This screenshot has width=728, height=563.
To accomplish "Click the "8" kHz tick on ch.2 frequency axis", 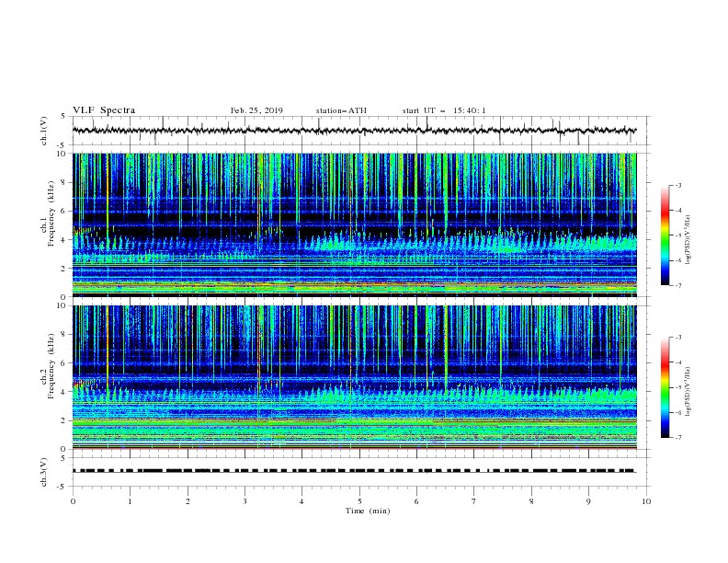I will (x=63, y=335).
